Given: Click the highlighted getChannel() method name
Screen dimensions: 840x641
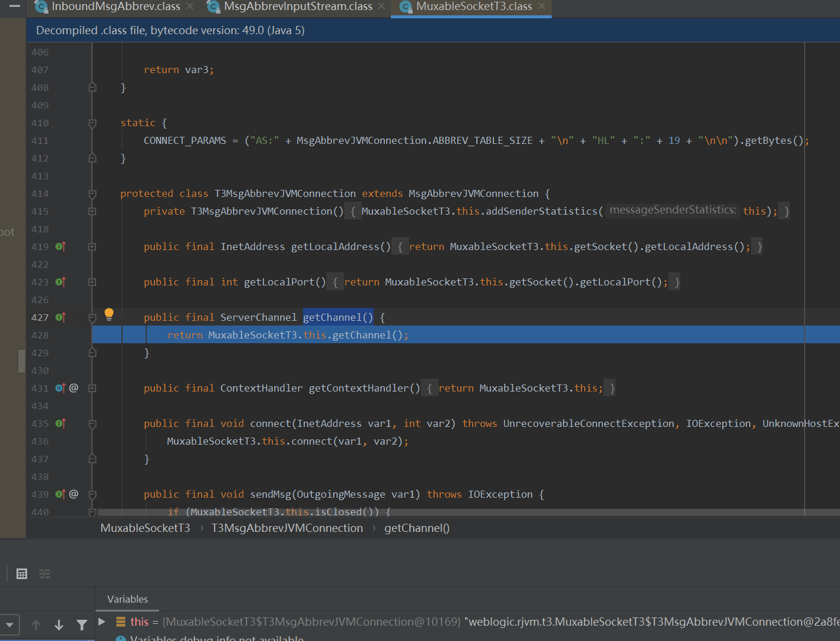Looking at the screenshot, I should point(338,317).
